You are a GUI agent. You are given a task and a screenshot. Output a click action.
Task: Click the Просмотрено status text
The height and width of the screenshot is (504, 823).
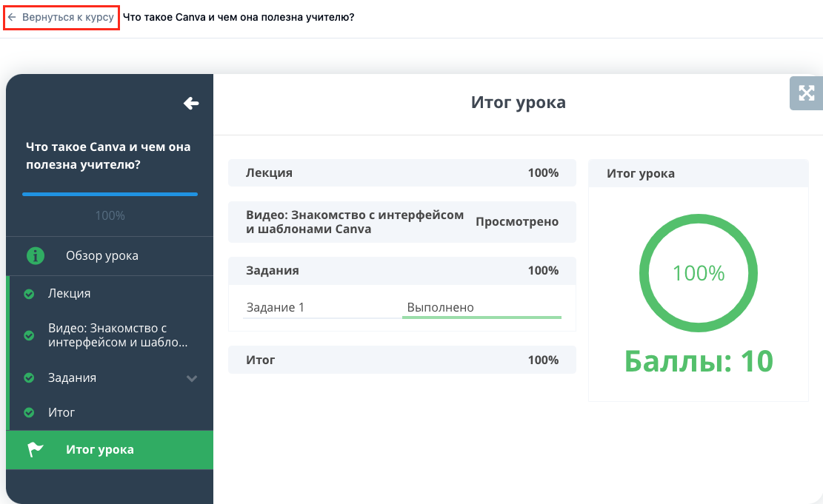tap(517, 222)
